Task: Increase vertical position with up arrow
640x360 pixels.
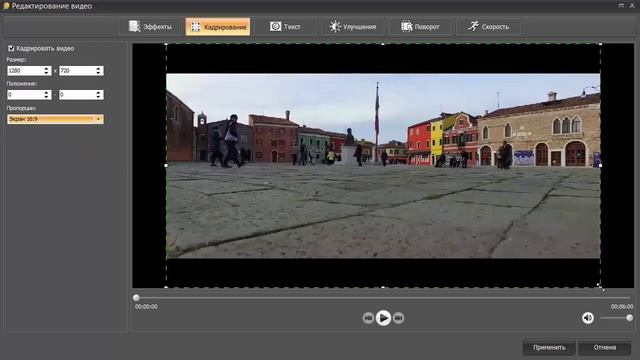Action: click(98, 93)
